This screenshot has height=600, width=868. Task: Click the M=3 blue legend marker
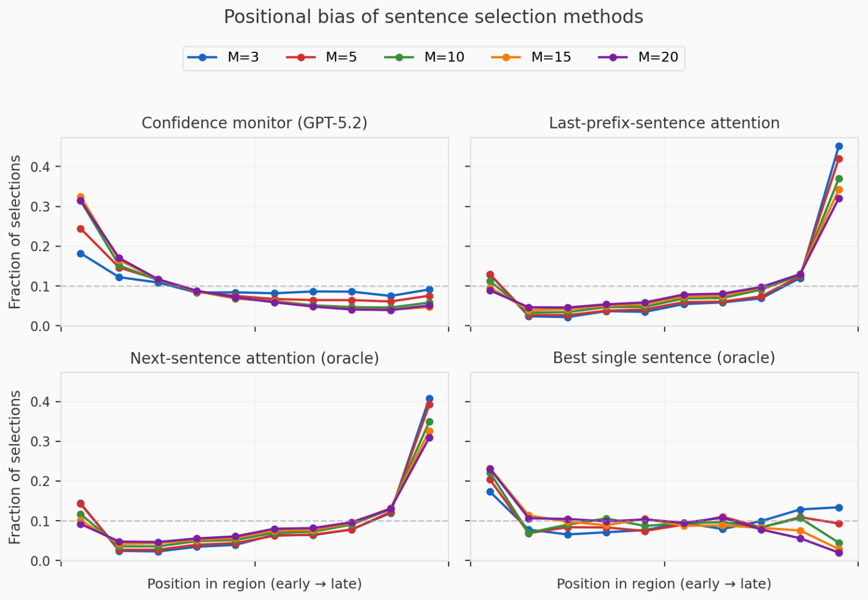coord(202,57)
